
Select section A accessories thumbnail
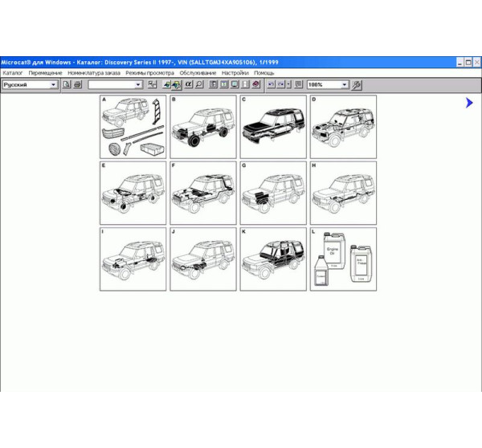point(133,127)
